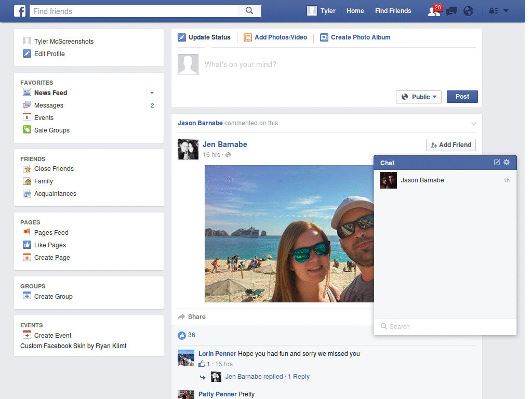Open post options chevron on Jen's post

pos(474,124)
